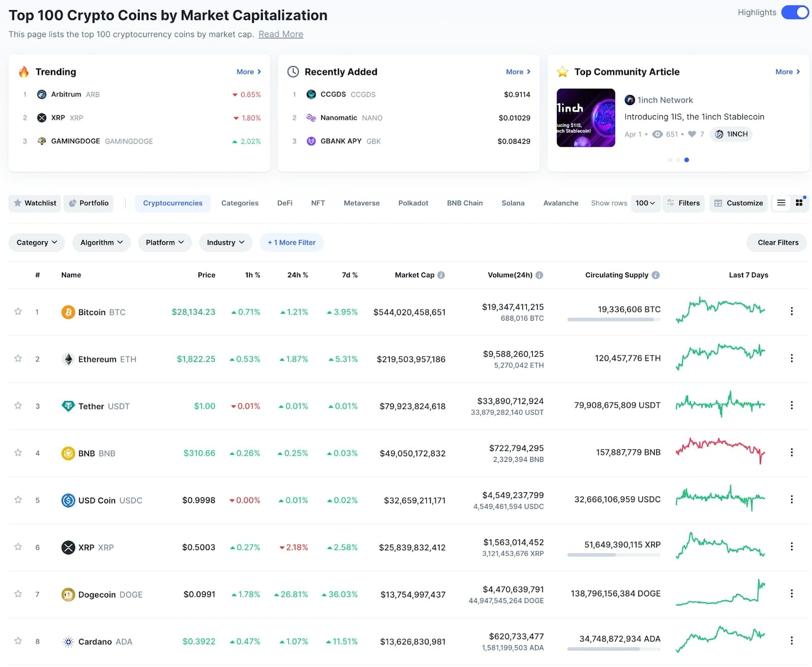
Task: Star Bitcoin to add to watchlist
Action: [18, 311]
